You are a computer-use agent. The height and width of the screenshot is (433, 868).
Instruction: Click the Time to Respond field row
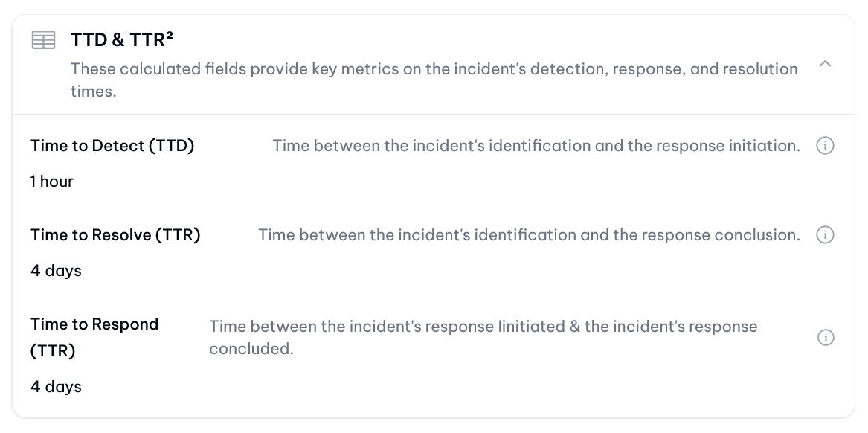pos(434,355)
